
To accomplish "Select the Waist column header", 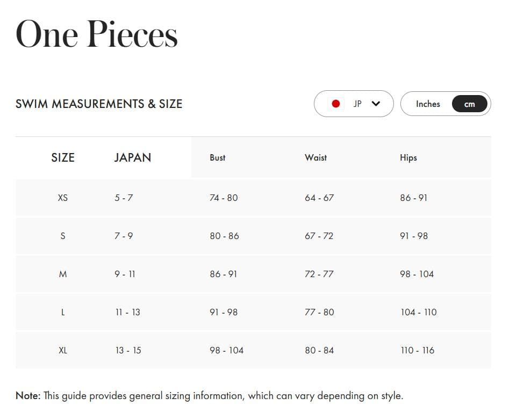I will [x=315, y=158].
